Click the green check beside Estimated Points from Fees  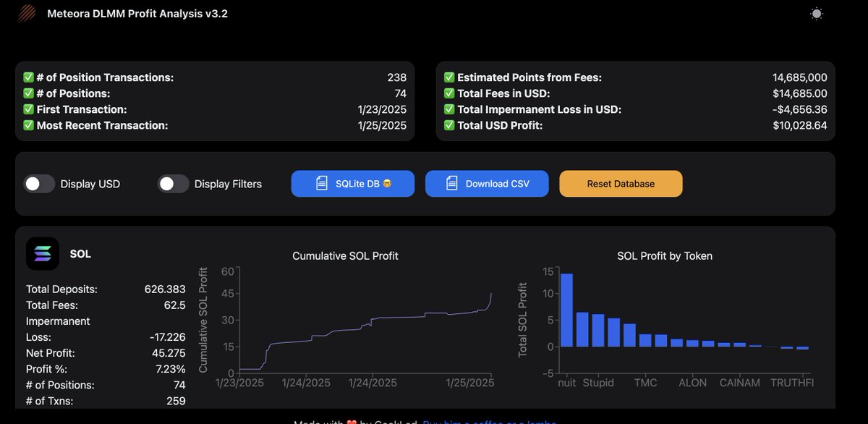pos(449,77)
